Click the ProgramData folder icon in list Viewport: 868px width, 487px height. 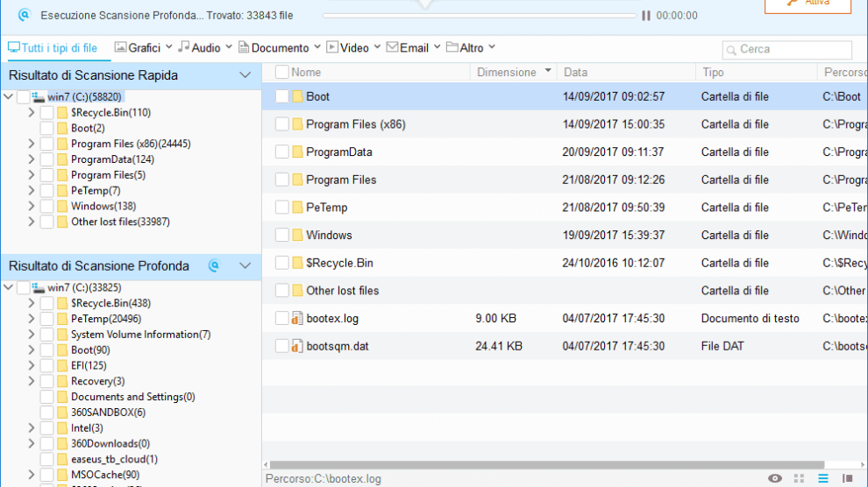click(297, 152)
